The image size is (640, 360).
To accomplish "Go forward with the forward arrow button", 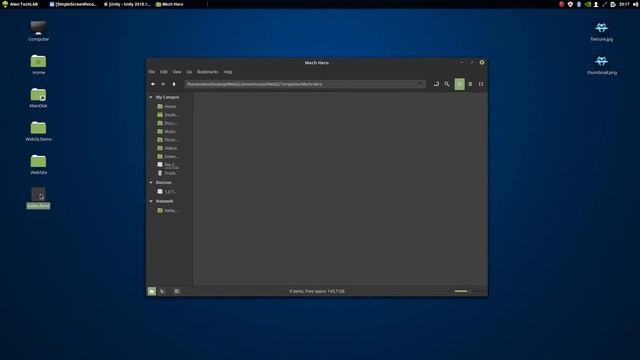I will point(163,84).
